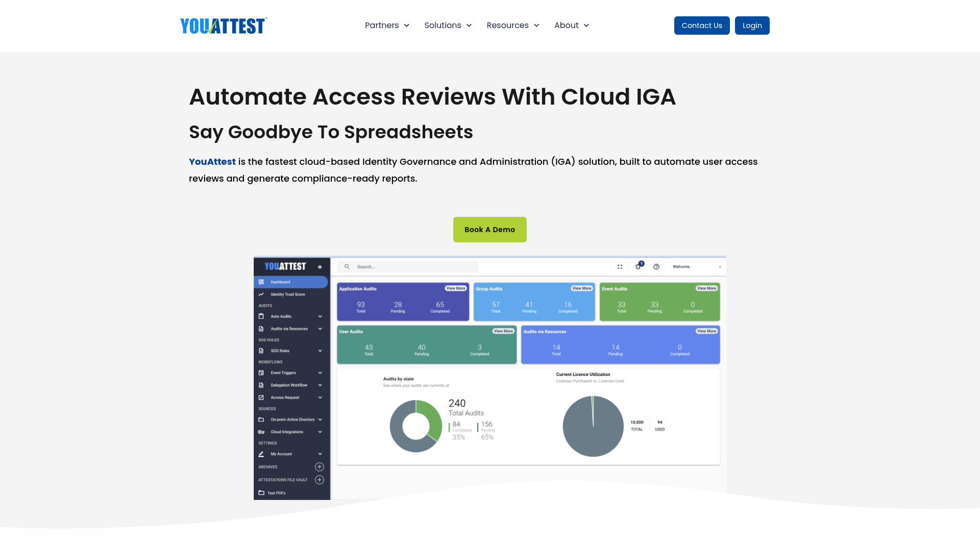The height and width of the screenshot is (551, 980).
Task: Click the Book A Demo button
Action: tap(490, 230)
